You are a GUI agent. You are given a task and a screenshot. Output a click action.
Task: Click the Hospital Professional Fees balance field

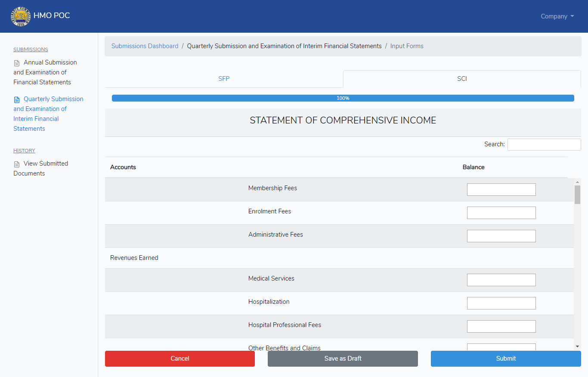tap(501, 326)
